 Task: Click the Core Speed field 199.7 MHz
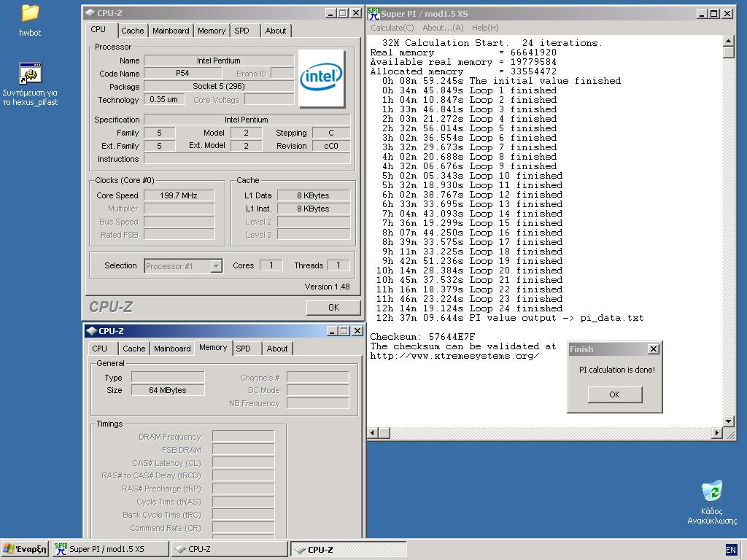tap(179, 195)
